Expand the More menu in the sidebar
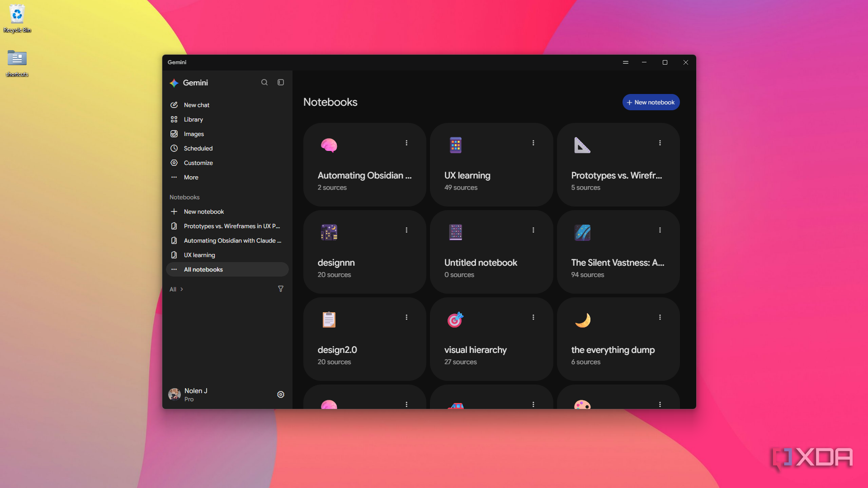This screenshot has height=488, width=868. click(227, 177)
